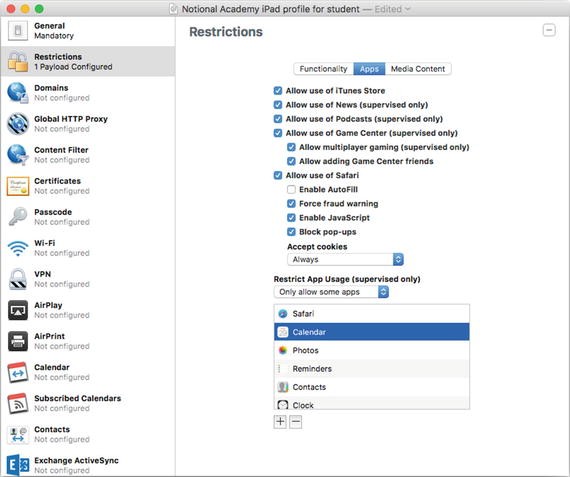Select the Content Filter icon
Image resolution: width=570 pixels, height=477 pixels.
click(18, 155)
